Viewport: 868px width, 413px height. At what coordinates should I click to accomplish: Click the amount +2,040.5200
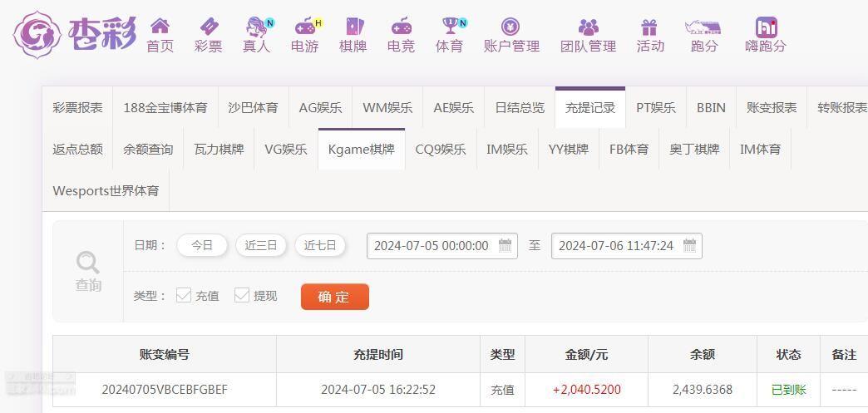point(587,390)
